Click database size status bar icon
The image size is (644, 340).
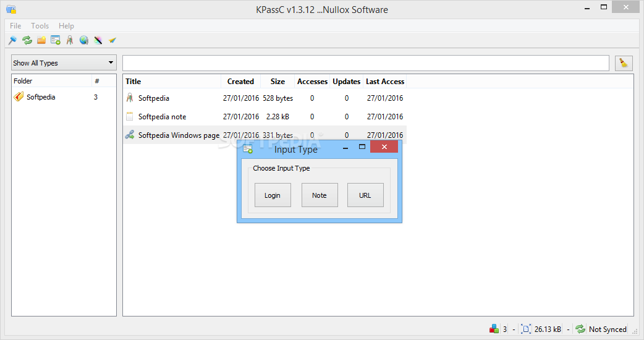coord(526,329)
